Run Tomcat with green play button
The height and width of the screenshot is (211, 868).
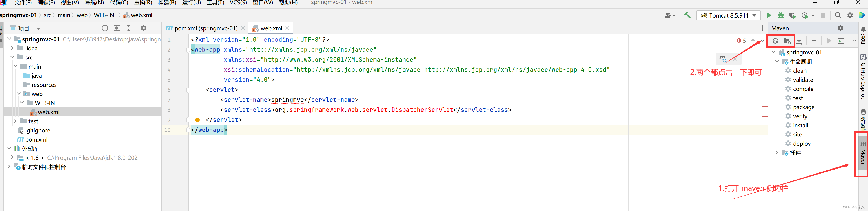click(769, 15)
